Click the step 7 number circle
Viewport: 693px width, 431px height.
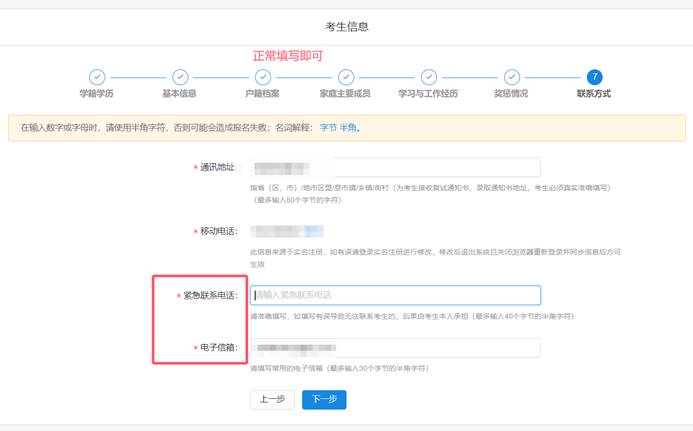tap(594, 77)
